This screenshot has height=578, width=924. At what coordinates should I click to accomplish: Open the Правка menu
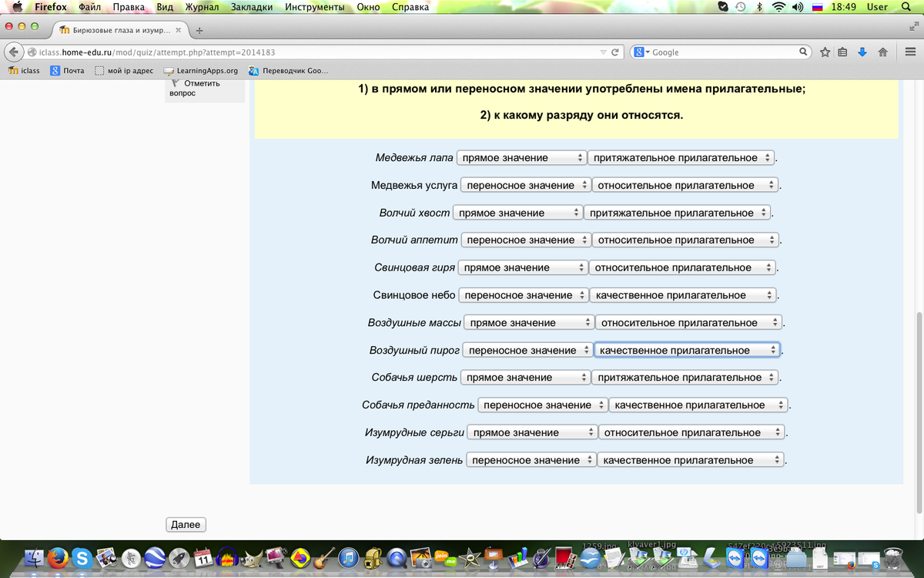[129, 7]
